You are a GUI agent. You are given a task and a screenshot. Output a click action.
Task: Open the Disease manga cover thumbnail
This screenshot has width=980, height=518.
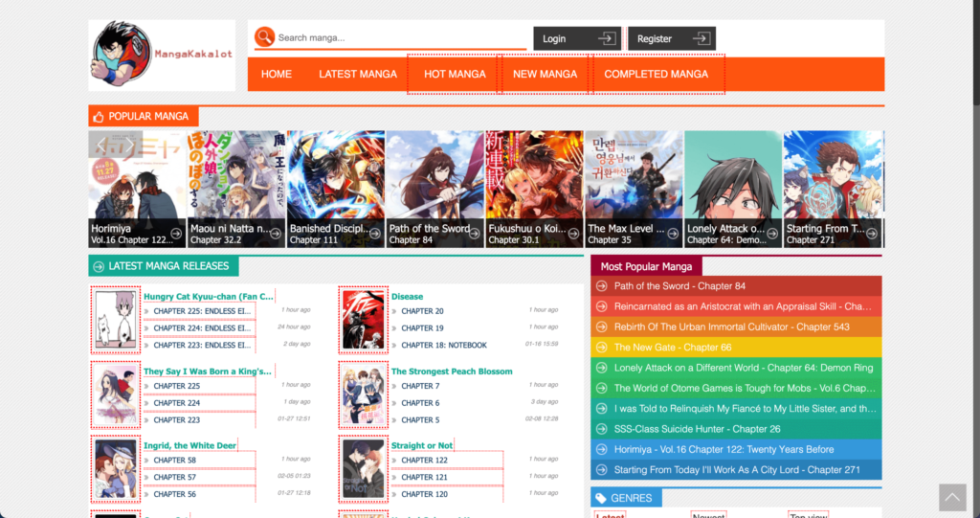coord(364,320)
